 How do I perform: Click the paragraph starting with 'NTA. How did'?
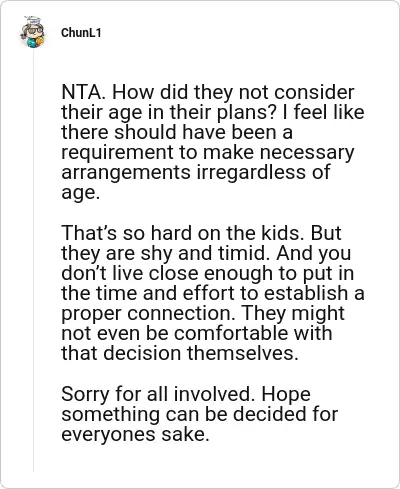coord(212,142)
